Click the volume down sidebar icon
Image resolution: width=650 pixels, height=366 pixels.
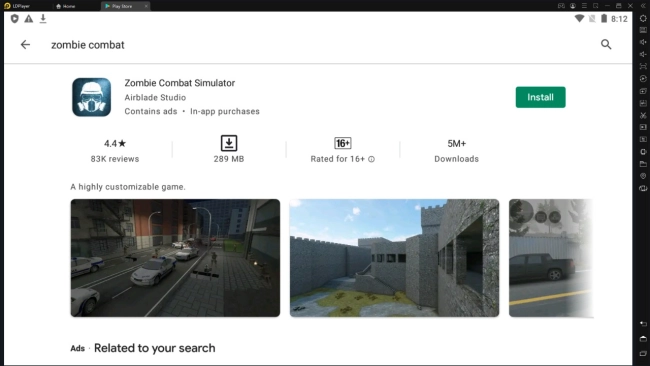click(643, 54)
